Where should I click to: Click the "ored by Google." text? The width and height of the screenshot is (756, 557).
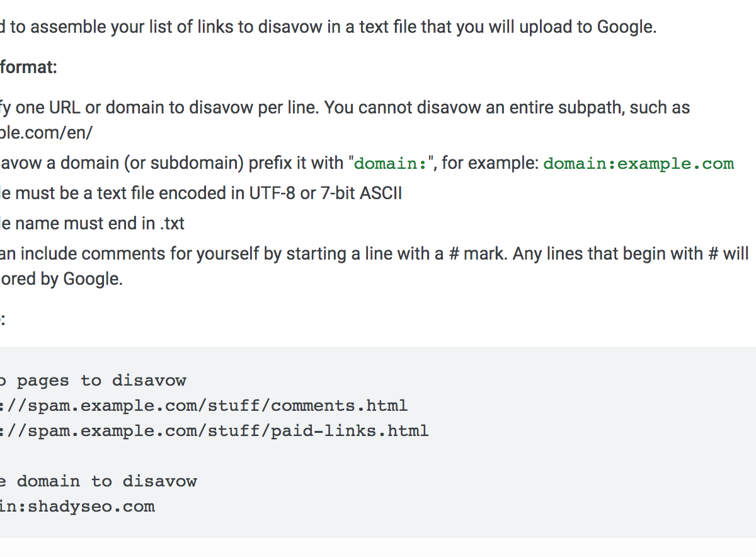click(62, 278)
